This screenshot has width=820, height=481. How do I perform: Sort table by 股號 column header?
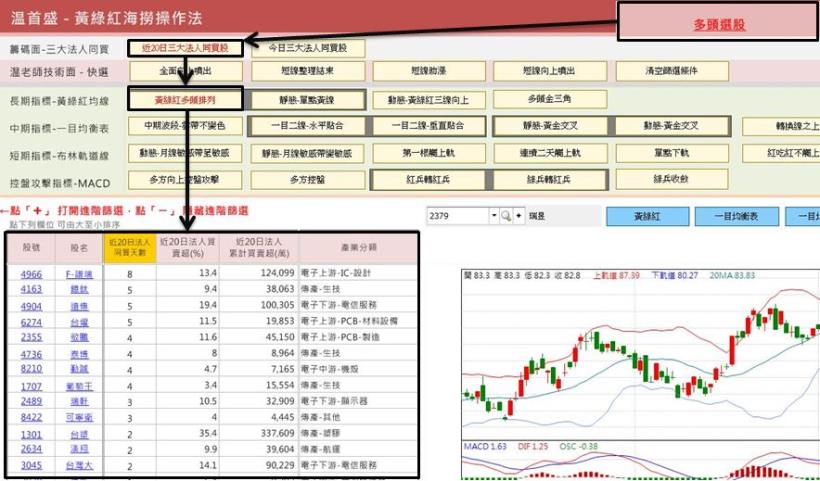click(31, 248)
